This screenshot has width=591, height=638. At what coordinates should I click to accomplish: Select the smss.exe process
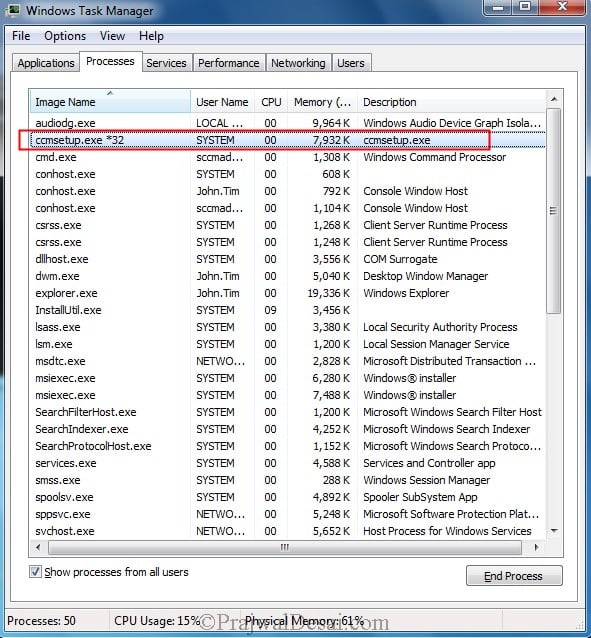pos(288,481)
